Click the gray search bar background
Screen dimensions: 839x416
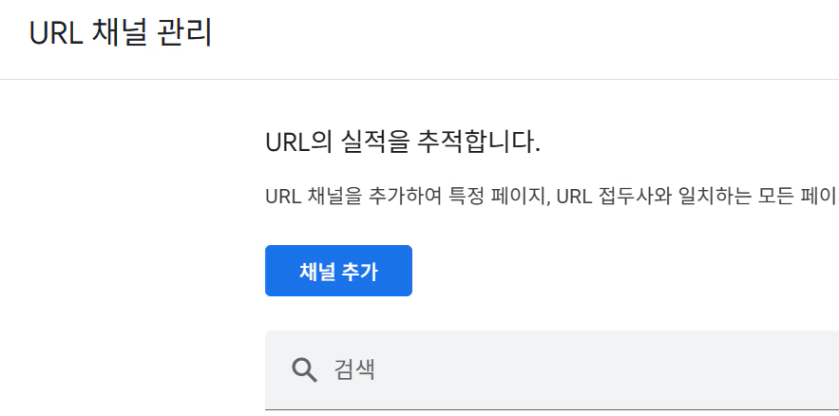click(x=589, y=370)
